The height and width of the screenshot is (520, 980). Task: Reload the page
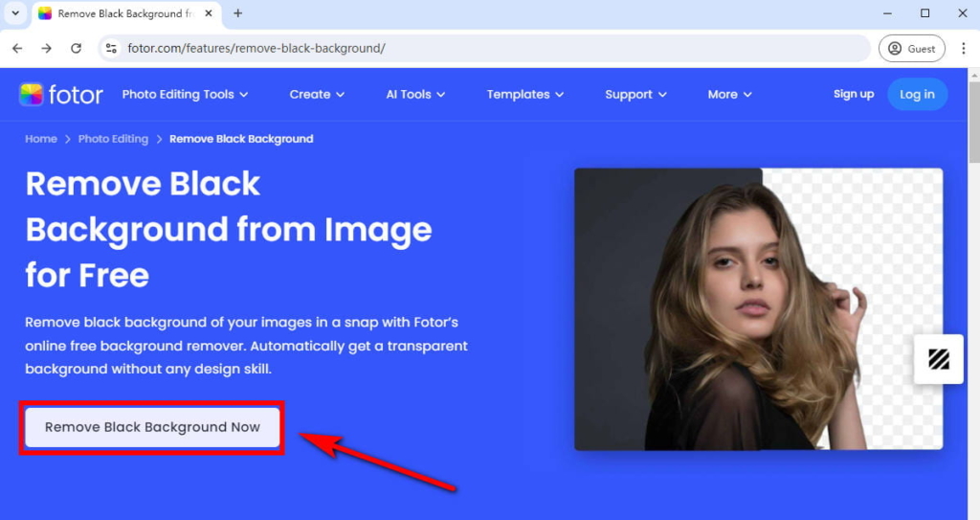pyautogui.click(x=76, y=48)
